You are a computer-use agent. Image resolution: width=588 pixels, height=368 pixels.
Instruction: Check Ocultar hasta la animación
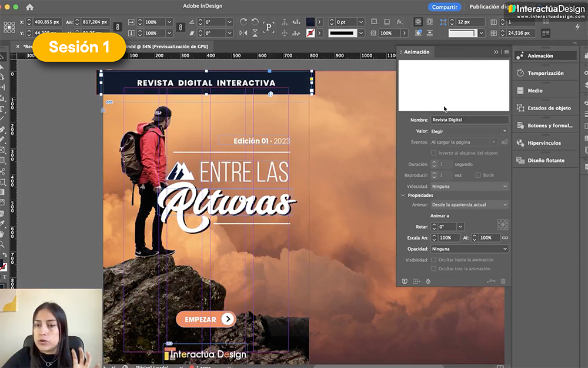(433, 260)
